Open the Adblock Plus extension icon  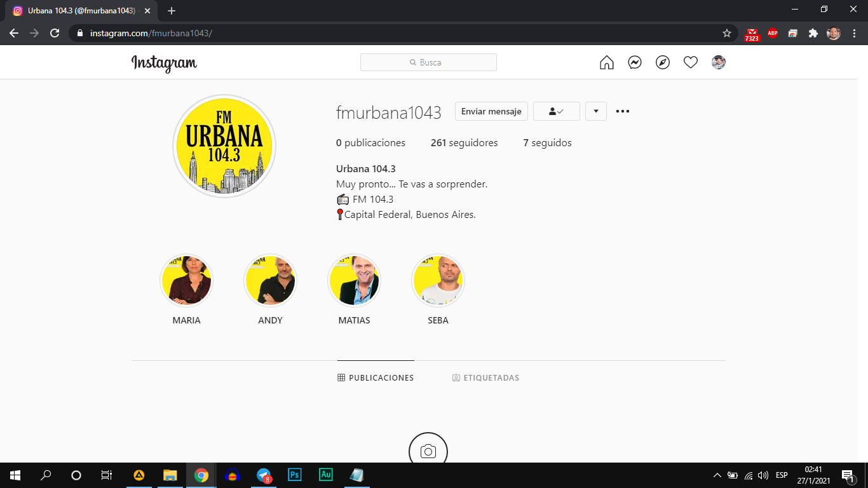[773, 33]
